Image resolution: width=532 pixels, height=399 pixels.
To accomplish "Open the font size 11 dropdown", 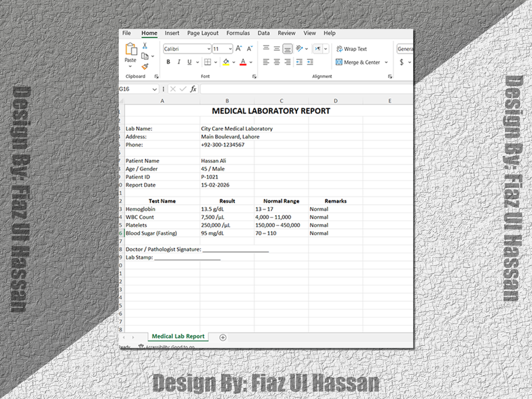I will coord(230,49).
